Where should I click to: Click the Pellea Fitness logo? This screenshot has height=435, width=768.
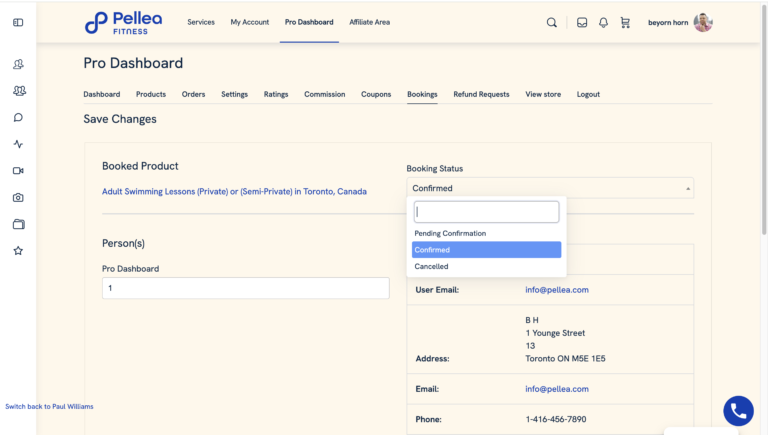pos(123,23)
